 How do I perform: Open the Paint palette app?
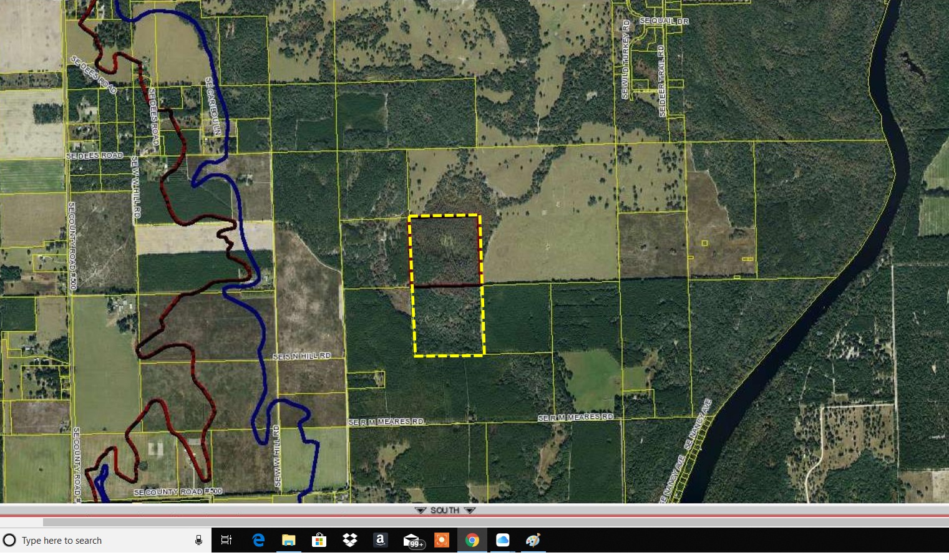tap(532, 540)
